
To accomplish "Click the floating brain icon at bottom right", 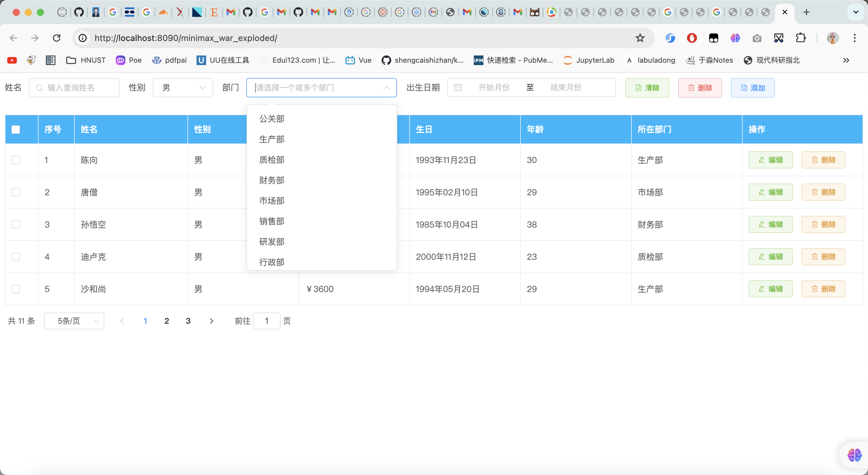I will point(854,455).
